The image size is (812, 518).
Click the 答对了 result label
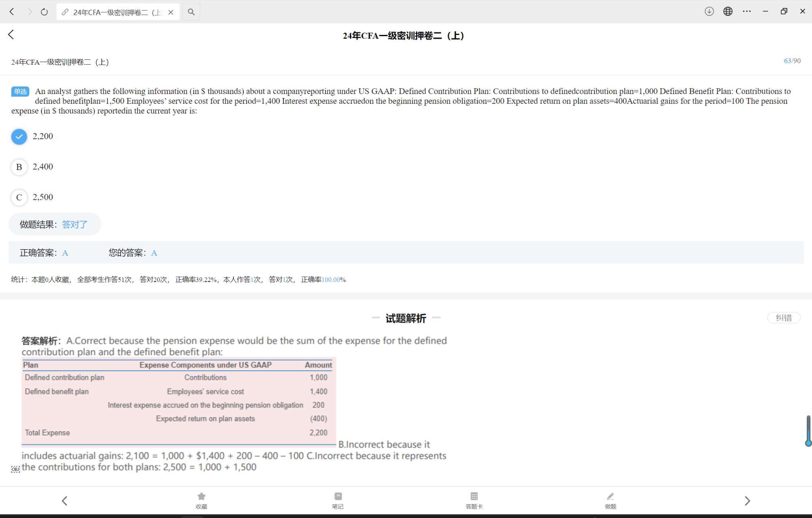(x=75, y=224)
